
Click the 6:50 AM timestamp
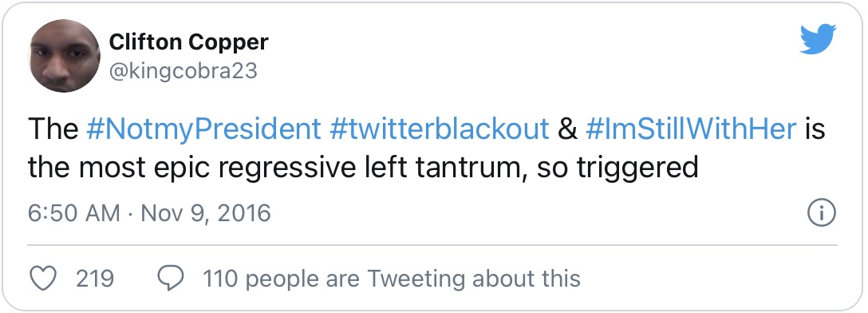73,213
